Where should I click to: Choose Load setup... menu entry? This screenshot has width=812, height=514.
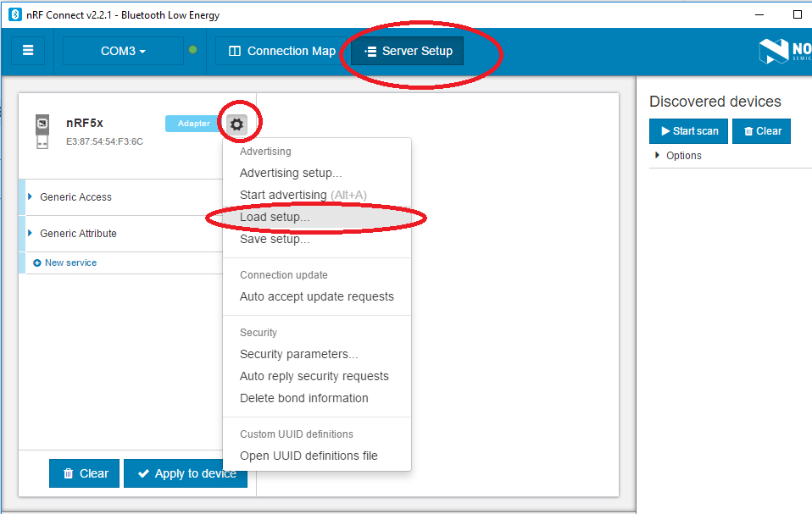[x=317, y=217]
